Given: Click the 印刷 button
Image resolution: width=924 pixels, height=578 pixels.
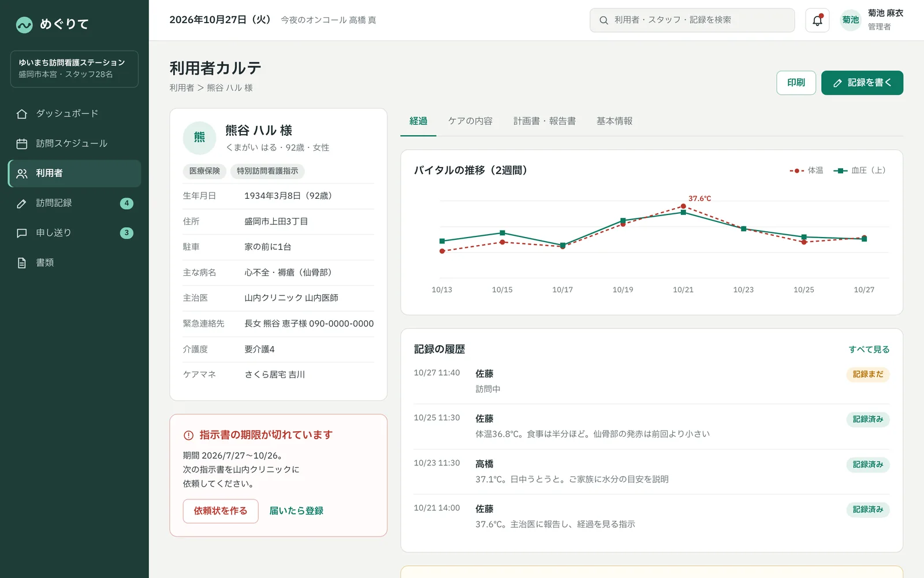Looking at the screenshot, I should pos(796,83).
